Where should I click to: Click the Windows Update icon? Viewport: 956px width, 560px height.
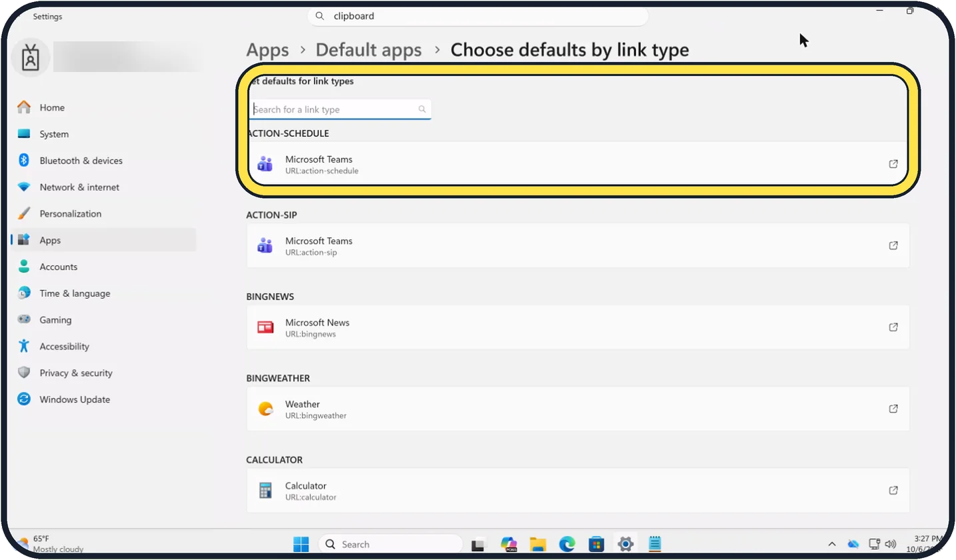click(24, 399)
